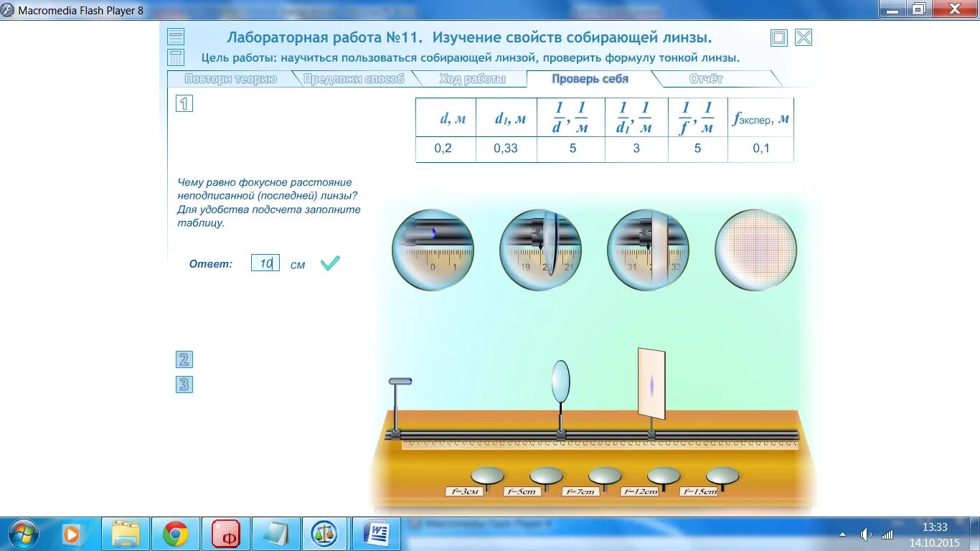Open File Explorer from the taskbar

[x=126, y=534]
